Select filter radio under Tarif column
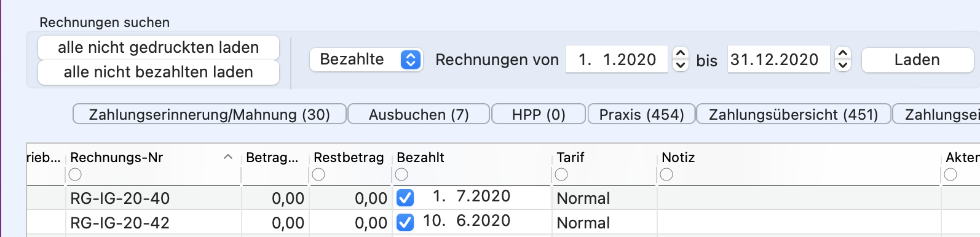The height and width of the screenshot is (237, 980). (x=561, y=175)
